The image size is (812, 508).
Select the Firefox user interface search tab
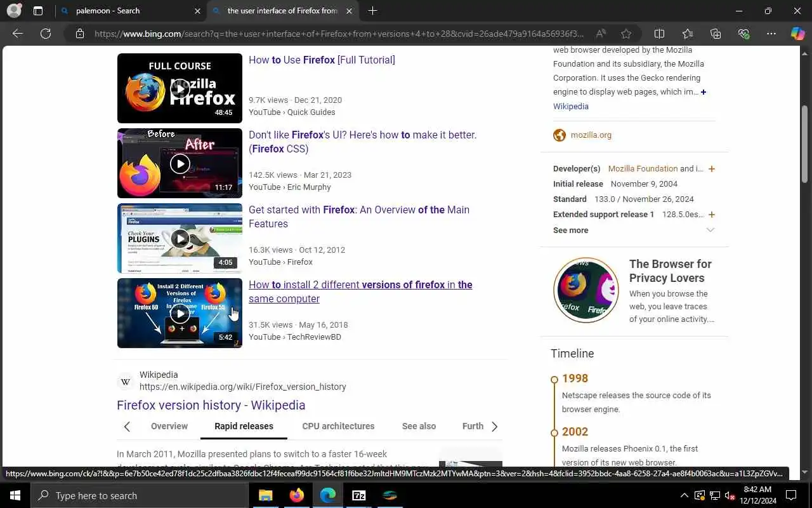[x=283, y=11]
